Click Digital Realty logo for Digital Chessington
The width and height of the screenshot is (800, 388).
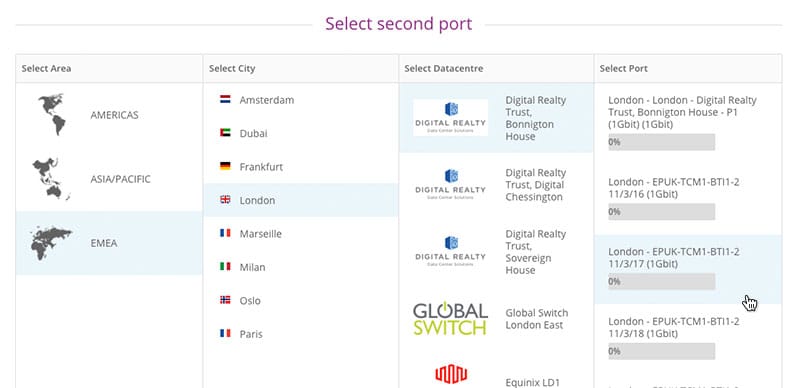(x=450, y=184)
